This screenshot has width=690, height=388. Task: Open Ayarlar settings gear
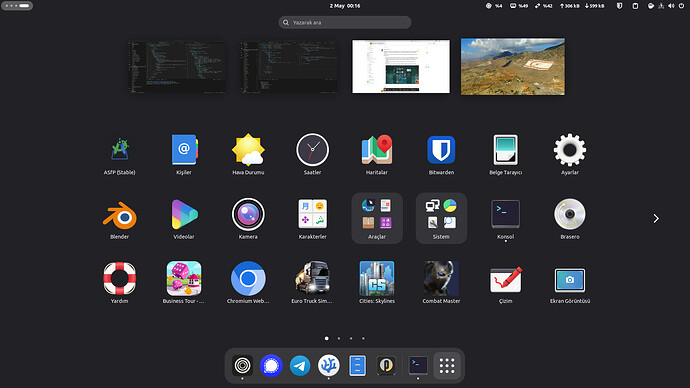570,154
